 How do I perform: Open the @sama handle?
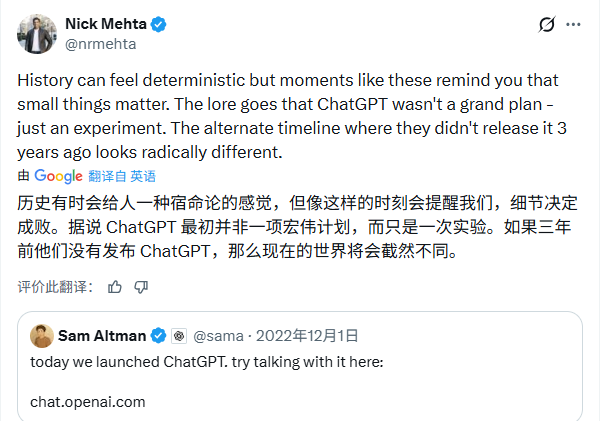(213, 335)
